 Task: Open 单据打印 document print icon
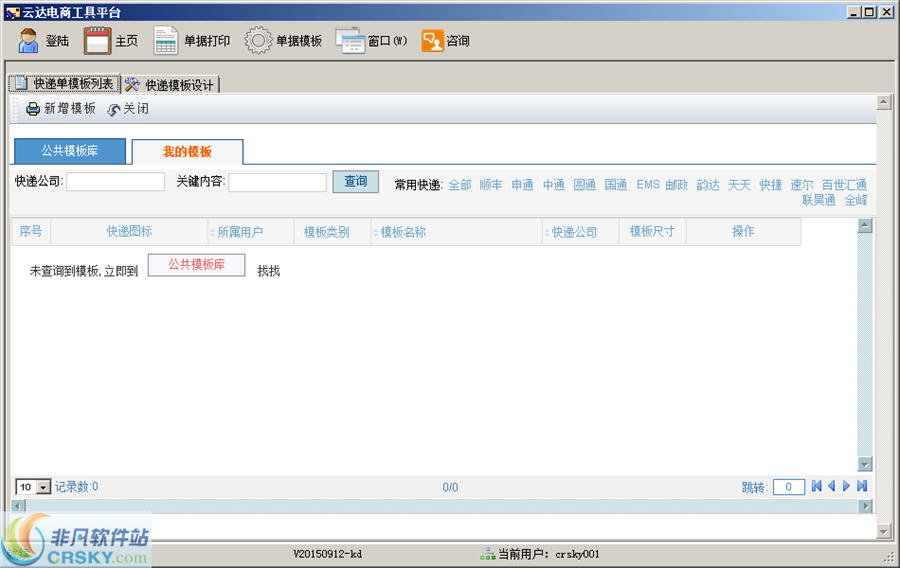[165, 41]
